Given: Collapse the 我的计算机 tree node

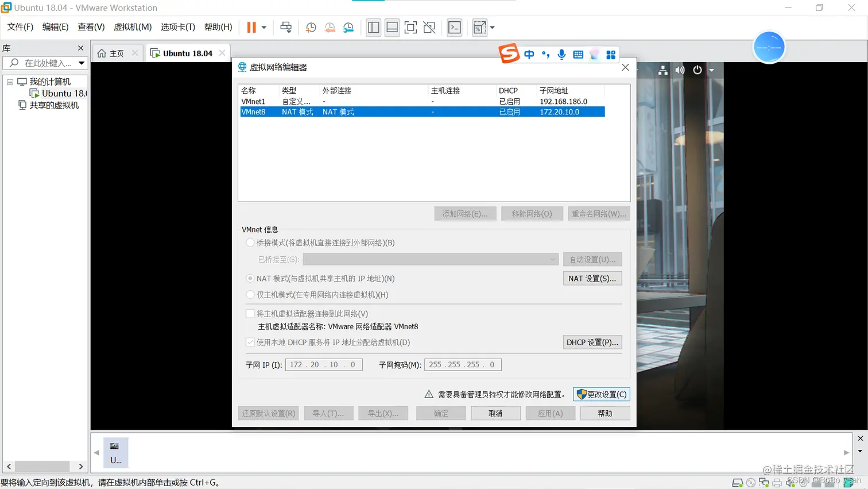Looking at the screenshot, I should (10, 82).
